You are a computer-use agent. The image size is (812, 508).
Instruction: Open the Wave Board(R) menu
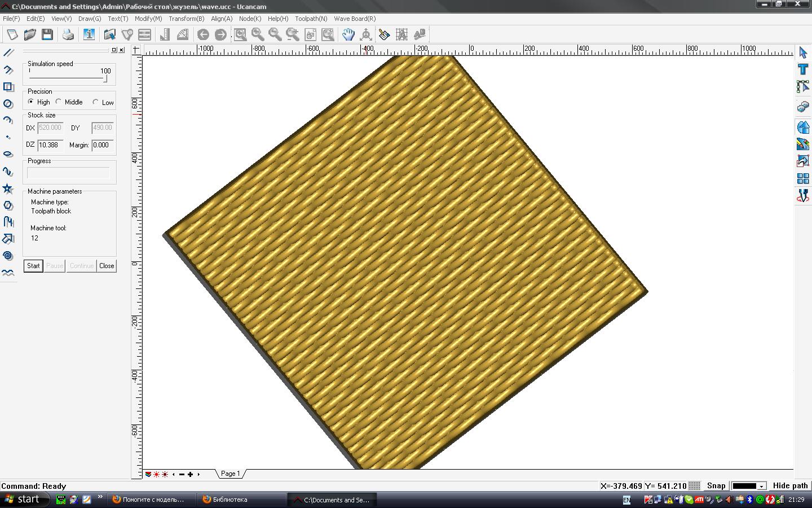pyautogui.click(x=355, y=19)
